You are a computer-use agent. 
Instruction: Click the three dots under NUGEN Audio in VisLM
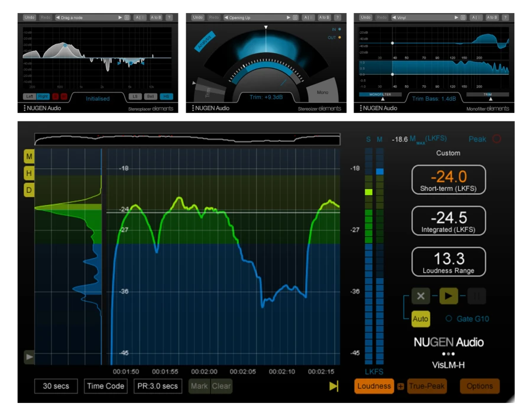tap(448, 354)
